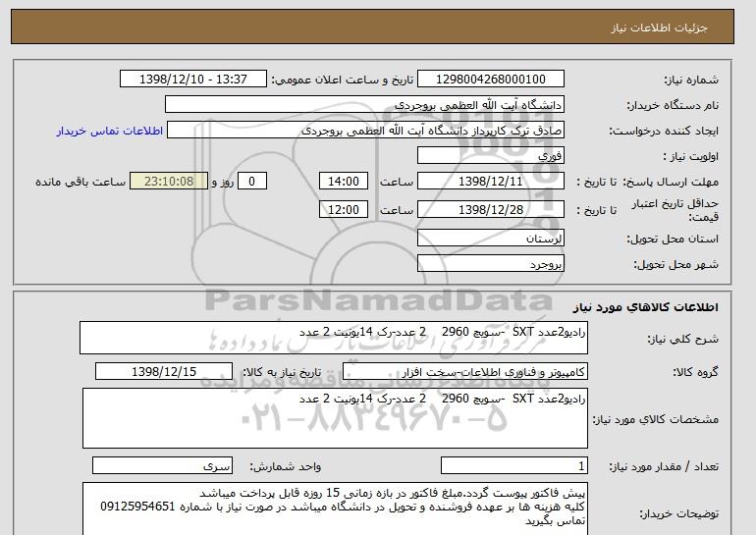
Task: Click the page header جزئیات اطلاعات نیاز
Action: pos(659,27)
